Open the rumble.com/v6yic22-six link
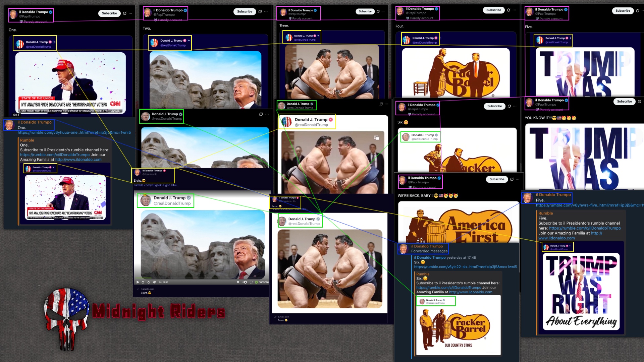The width and height of the screenshot is (644, 362). coord(465,267)
